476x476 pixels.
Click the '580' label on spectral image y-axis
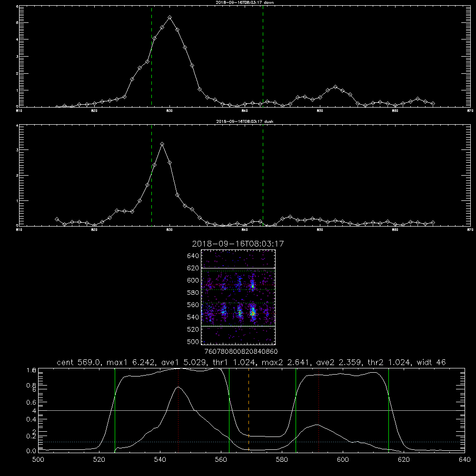193,293
